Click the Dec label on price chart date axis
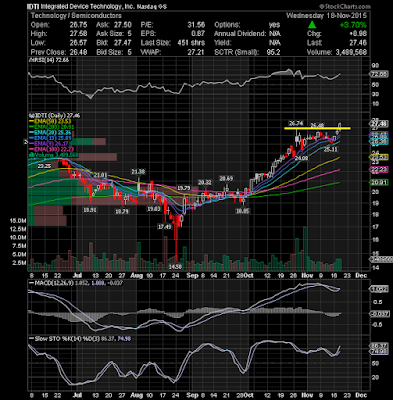Viewport: 393px width, 400px height. pos(361,276)
